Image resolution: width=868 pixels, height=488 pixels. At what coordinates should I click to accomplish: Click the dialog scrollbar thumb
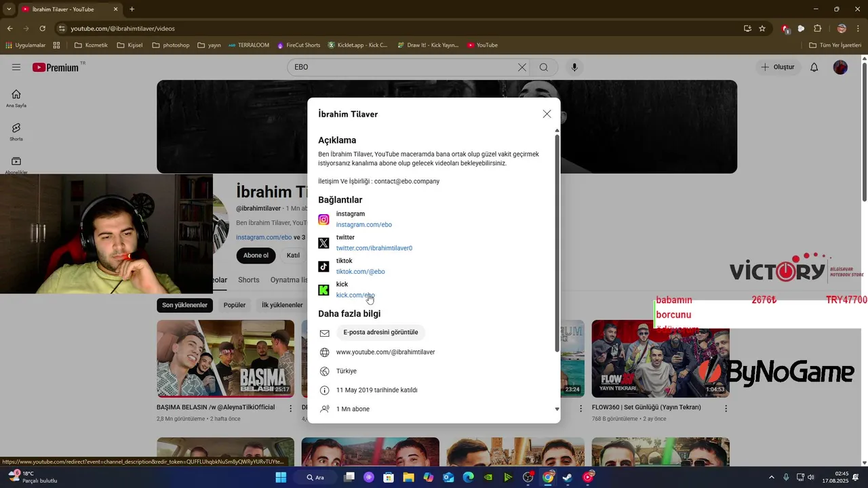pos(557,243)
